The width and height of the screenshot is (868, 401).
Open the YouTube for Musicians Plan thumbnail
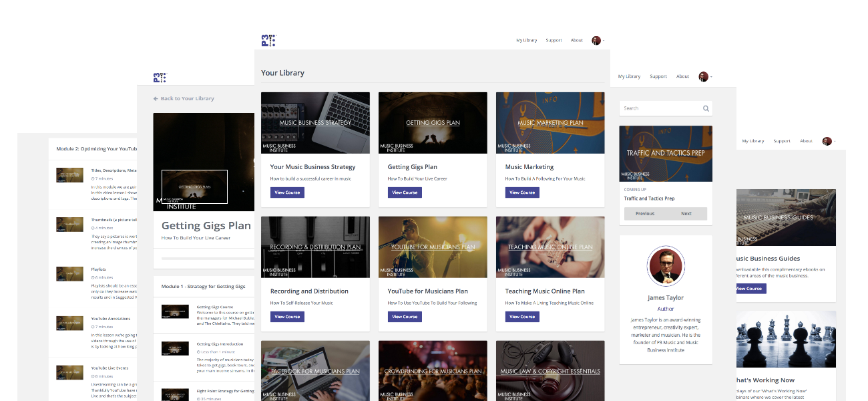tap(433, 247)
